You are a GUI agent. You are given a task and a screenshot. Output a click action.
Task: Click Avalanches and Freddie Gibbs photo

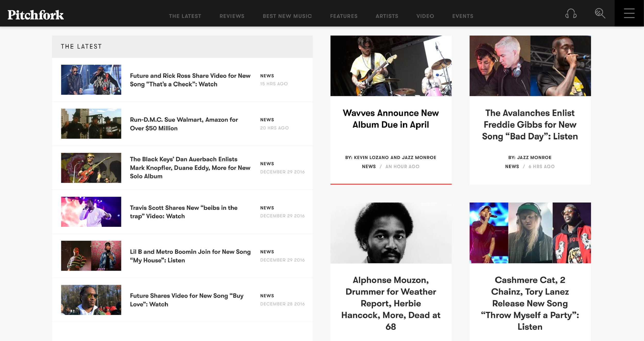point(530,66)
